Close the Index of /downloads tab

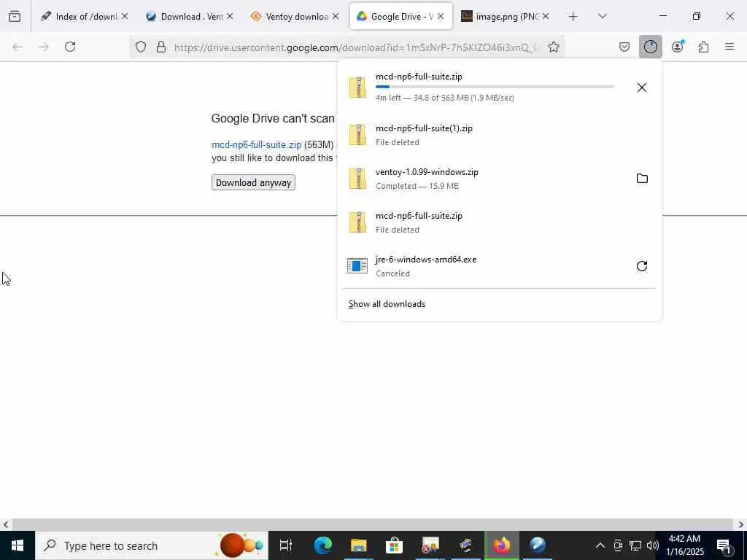[x=124, y=16]
